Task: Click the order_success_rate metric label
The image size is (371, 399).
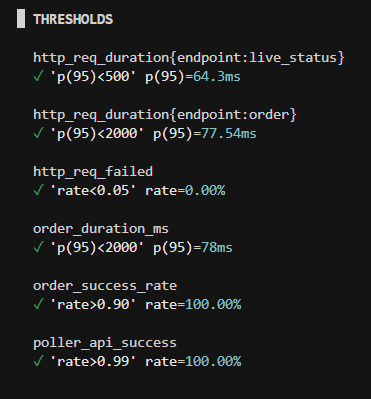Action: pos(105,286)
